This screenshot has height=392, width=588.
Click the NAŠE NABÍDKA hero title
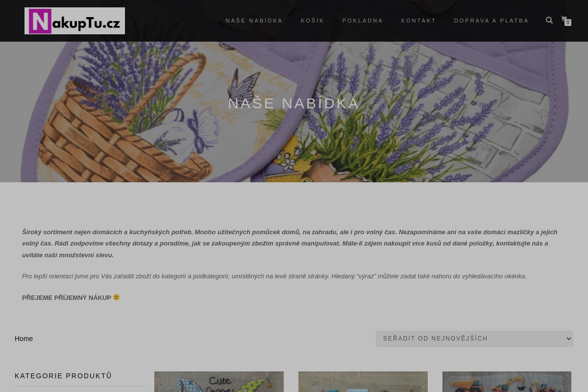pos(294,103)
